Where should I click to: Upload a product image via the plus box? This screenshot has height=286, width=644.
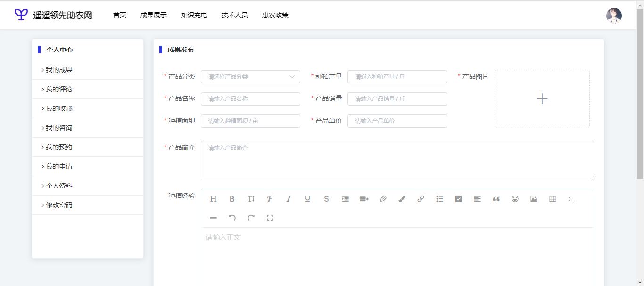[542, 99]
